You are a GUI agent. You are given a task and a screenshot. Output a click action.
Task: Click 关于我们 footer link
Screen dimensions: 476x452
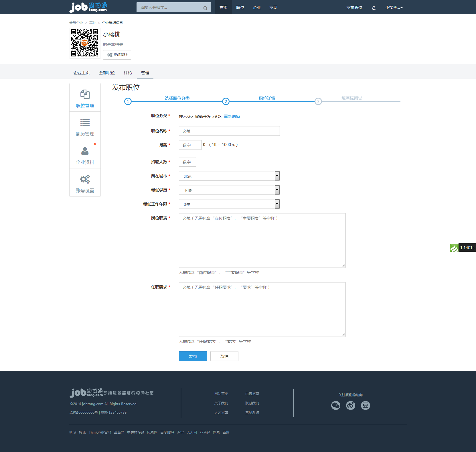point(221,403)
